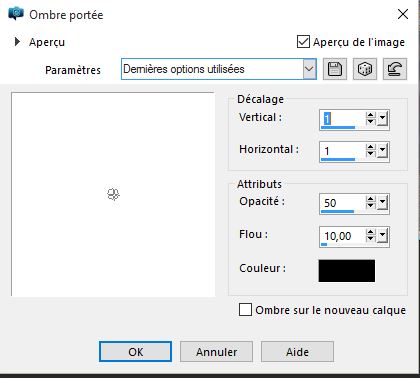Close the Ombre portée dialog
Screen dimensions: 420x378
[x=403, y=14]
